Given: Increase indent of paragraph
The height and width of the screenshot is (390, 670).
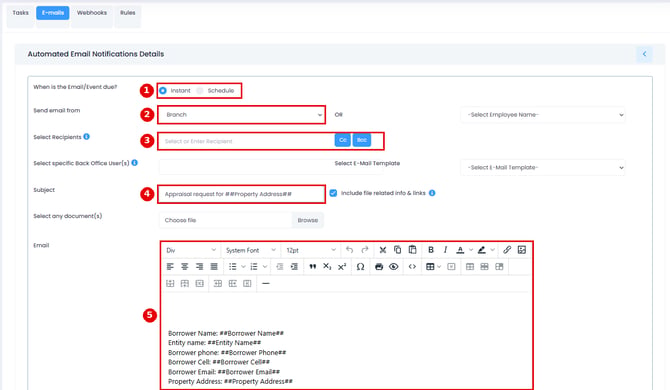Looking at the screenshot, I should coord(294,267).
